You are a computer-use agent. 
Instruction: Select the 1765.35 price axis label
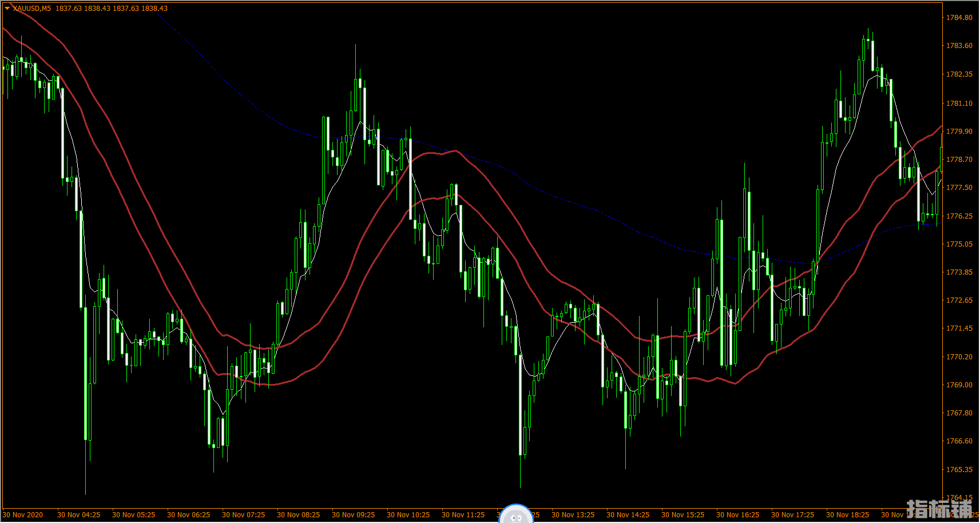click(x=959, y=470)
